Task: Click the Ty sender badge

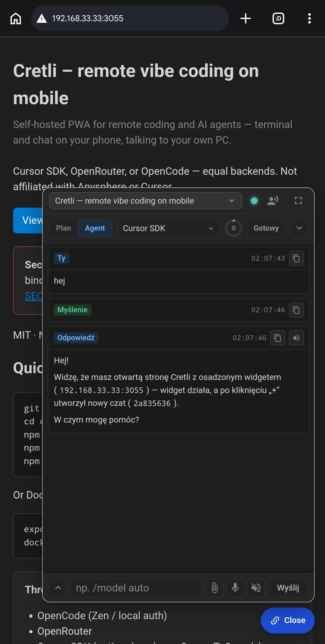Action: [61, 258]
